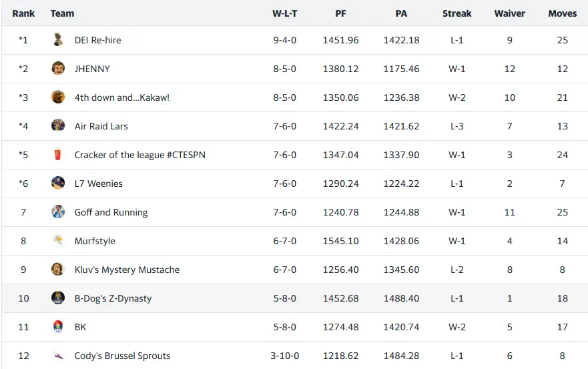This screenshot has height=369, width=588.
Task: Open Cody's Brussel Sprouts team link
Action: (x=122, y=356)
